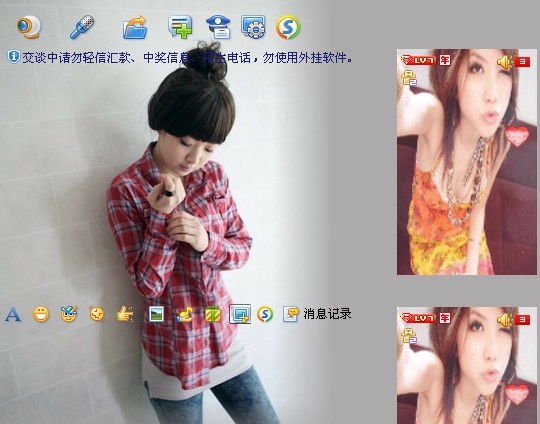
Task: Open the message history chat icon
Action: pyautogui.click(x=290, y=314)
